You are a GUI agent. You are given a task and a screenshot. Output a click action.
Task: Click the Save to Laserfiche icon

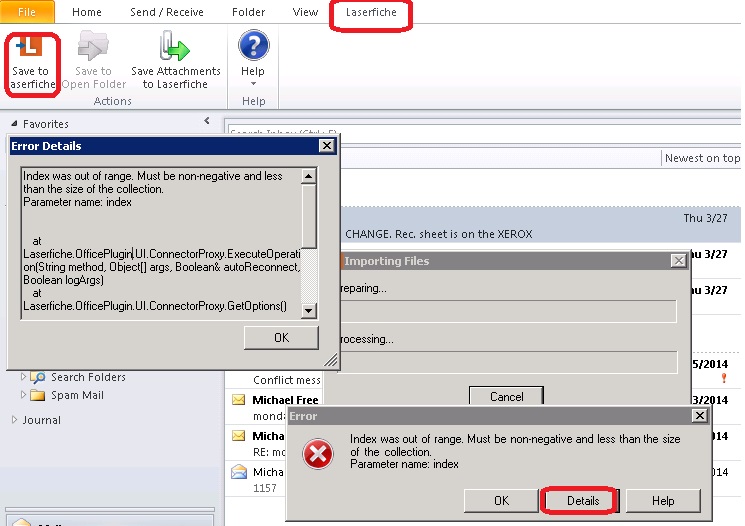[x=31, y=49]
